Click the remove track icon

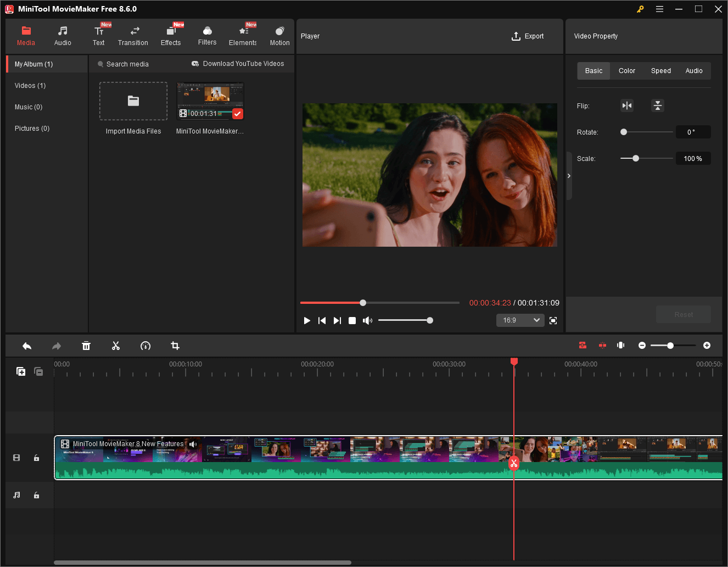[38, 371]
